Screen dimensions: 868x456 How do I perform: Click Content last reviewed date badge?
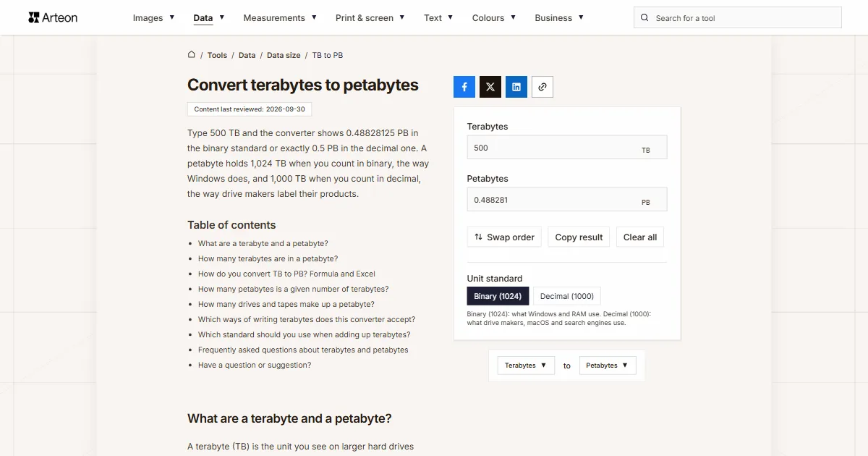(250, 109)
